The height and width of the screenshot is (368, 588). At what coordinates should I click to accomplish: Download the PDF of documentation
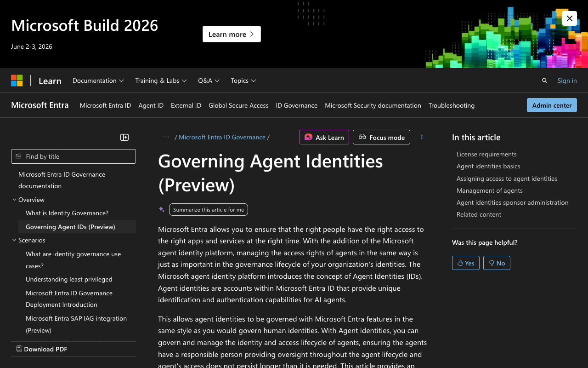coord(42,349)
